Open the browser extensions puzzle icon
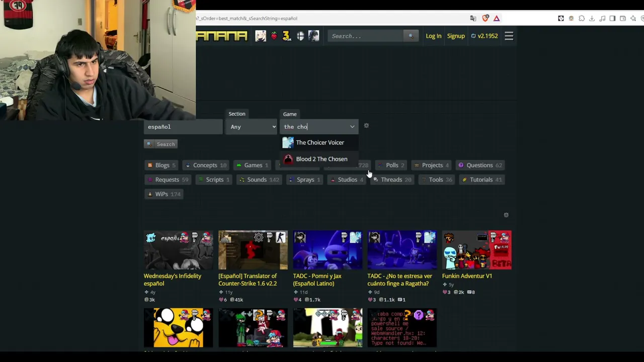The image size is (644, 362). 582,19
